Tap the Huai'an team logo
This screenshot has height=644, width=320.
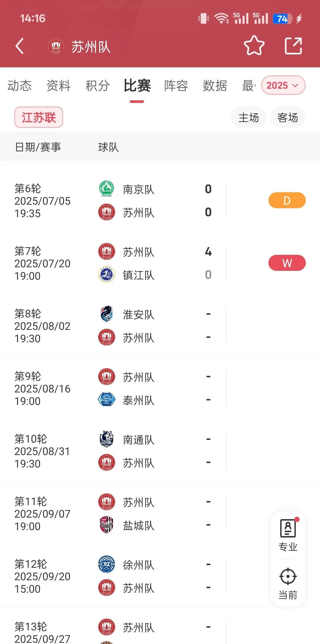tap(106, 314)
